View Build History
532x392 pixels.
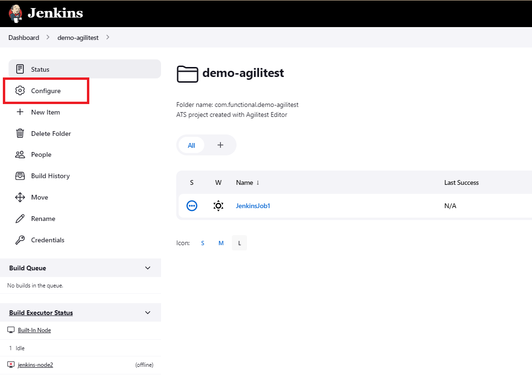pos(50,176)
